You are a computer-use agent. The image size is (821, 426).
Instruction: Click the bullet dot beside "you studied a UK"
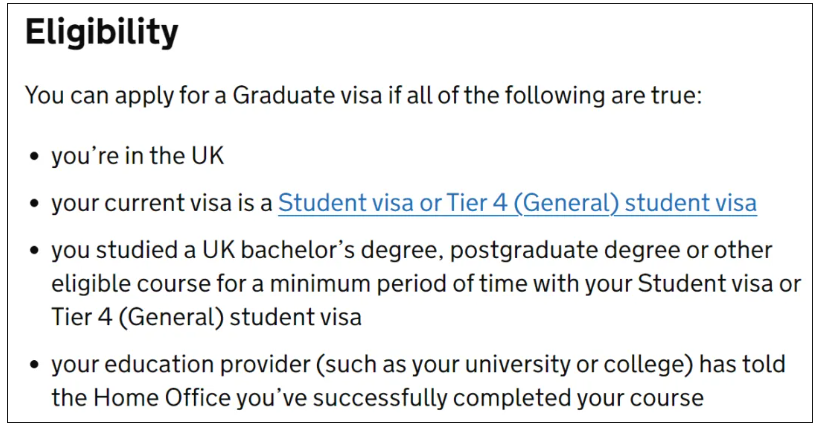[x=35, y=251]
